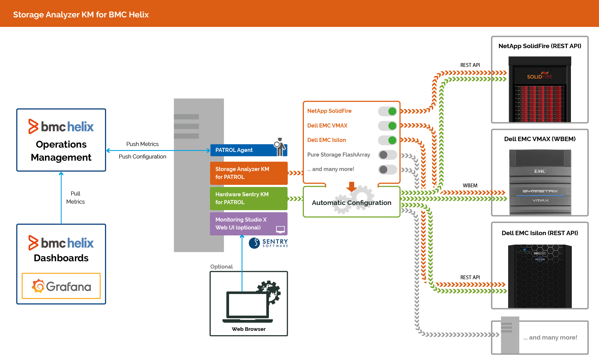
Task: Click the 'REST API' label near SolidFire
Action: coord(470,65)
